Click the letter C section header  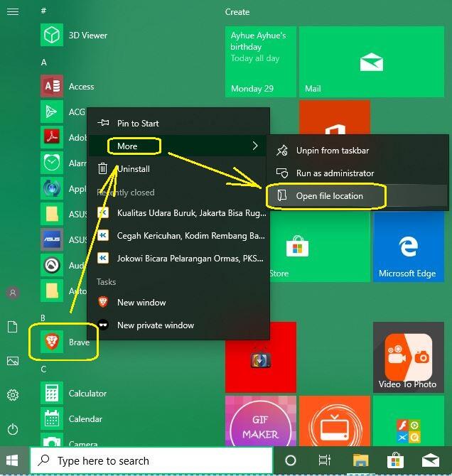click(44, 369)
